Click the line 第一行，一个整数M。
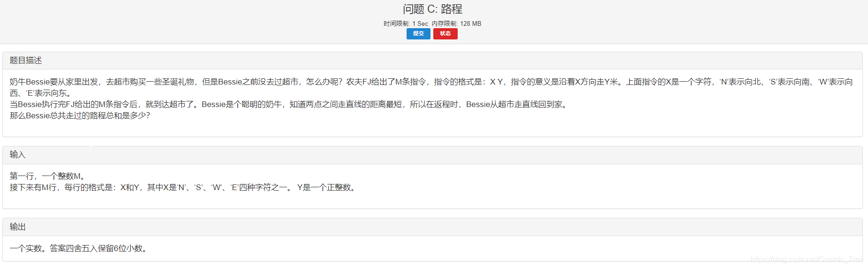Screen dimensions: 868x268 (48, 176)
